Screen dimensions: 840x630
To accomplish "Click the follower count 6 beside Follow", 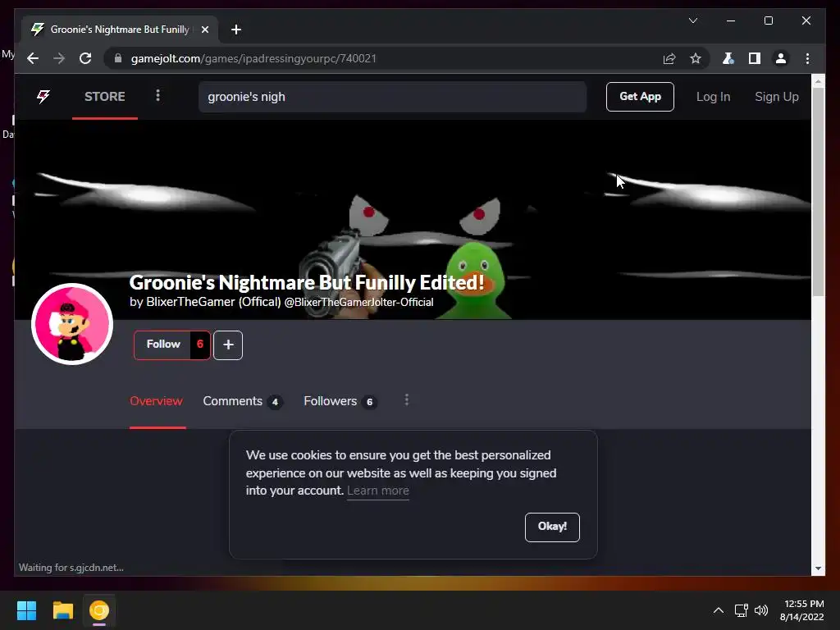I will [200, 345].
